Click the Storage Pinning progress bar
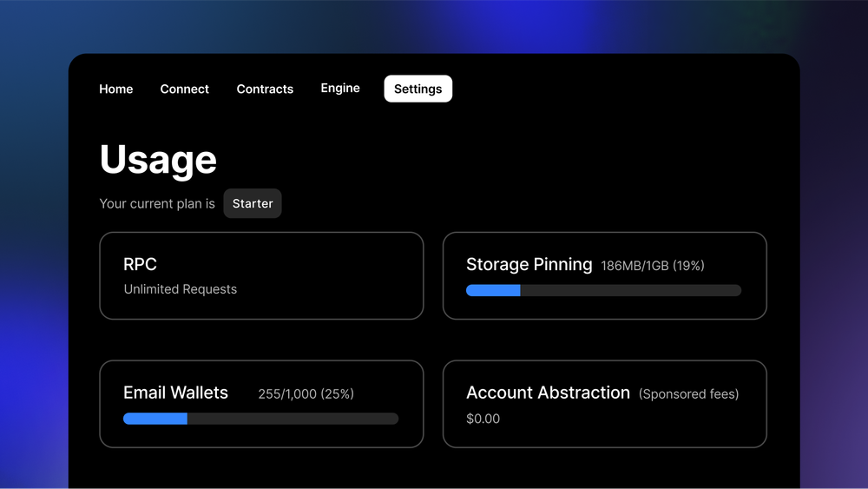The width and height of the screenshot is (868, 489). point(603,291)
